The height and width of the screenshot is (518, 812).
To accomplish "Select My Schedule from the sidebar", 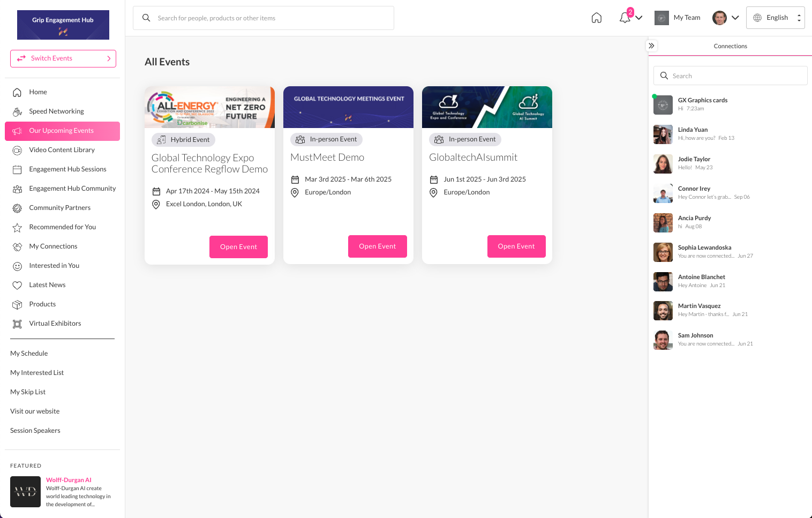I will pyautogui.click(x=29, y=353).
